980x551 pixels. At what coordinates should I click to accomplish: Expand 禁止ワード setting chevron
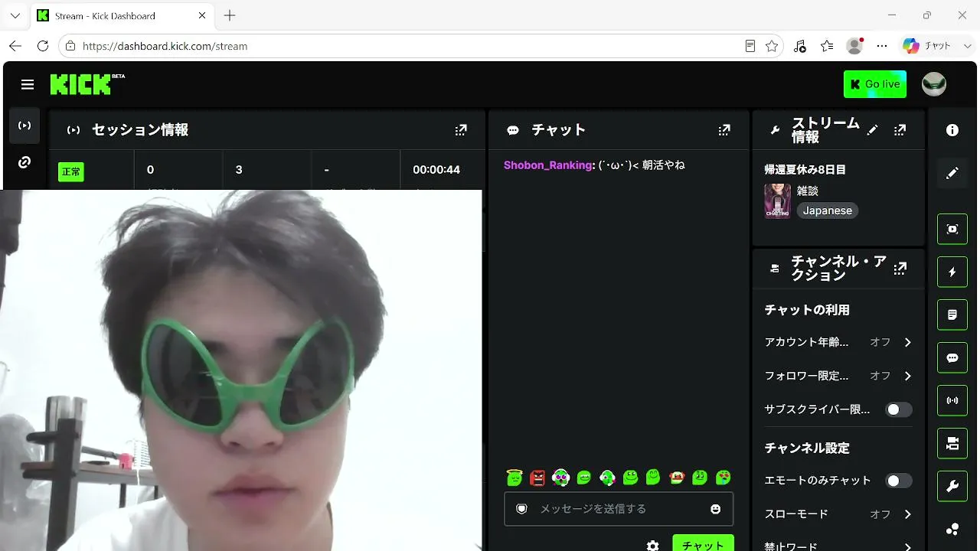point(908,547)
